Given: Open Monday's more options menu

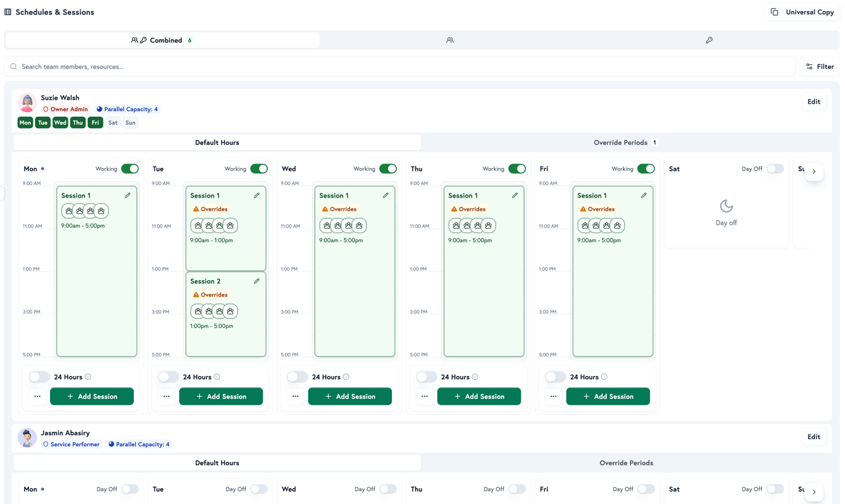Looking at the screenshot, I should pos(37,396).
